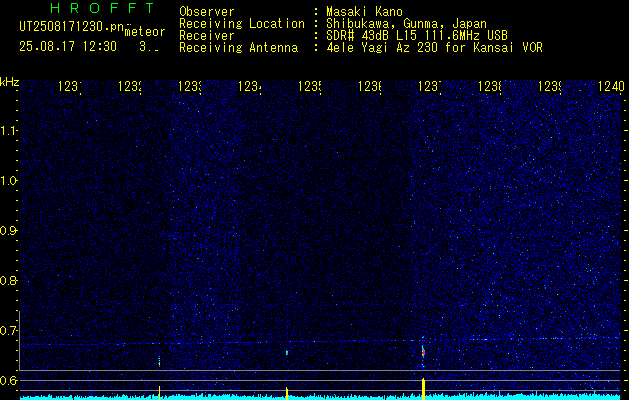
Task: Click the tall yellow signal bar below the 1237 echo
Action: 423,388
